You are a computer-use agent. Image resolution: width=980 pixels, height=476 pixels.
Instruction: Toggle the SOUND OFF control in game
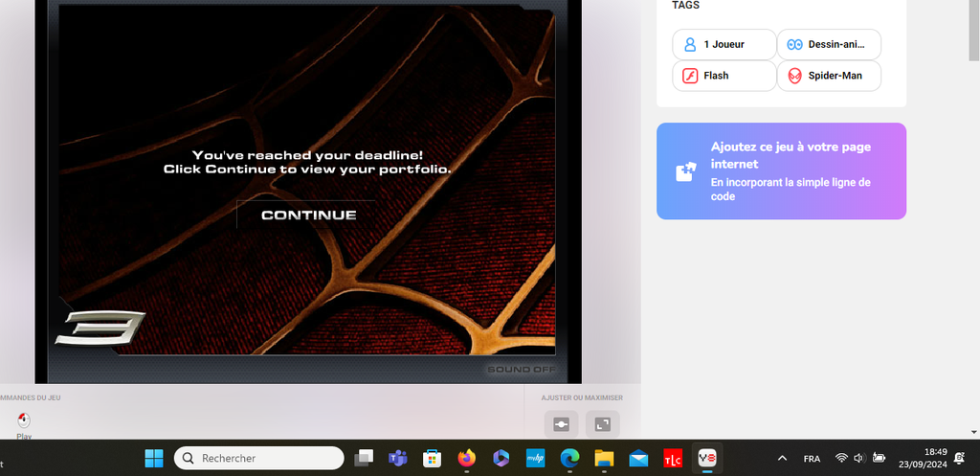[x=519, y=370]
